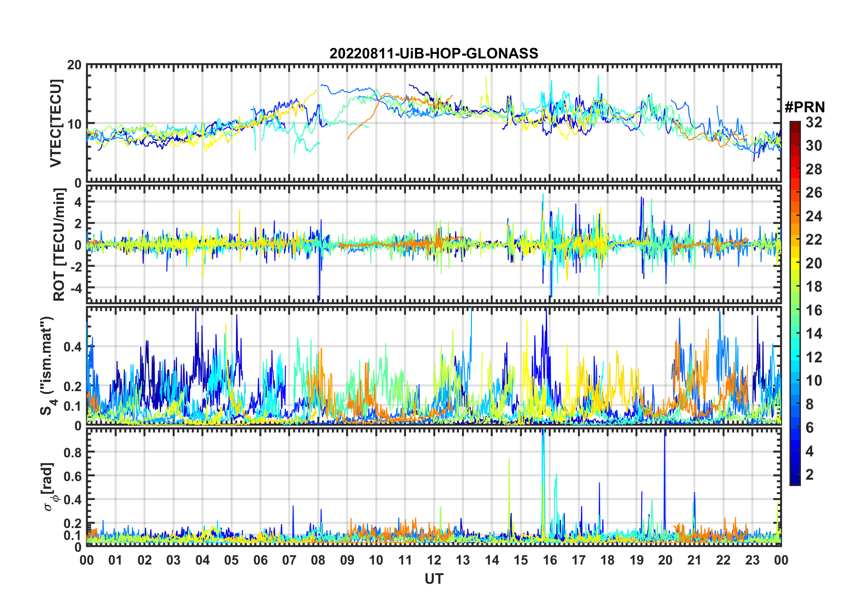Click the colorbar tick label 32
Viewport: 868px width, 607px height.
814,122
